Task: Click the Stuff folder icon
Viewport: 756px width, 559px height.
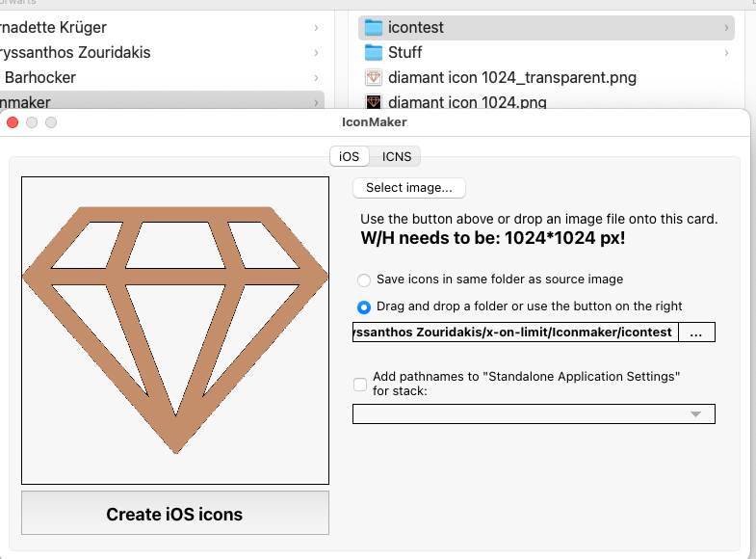Action: click(374, 53)
